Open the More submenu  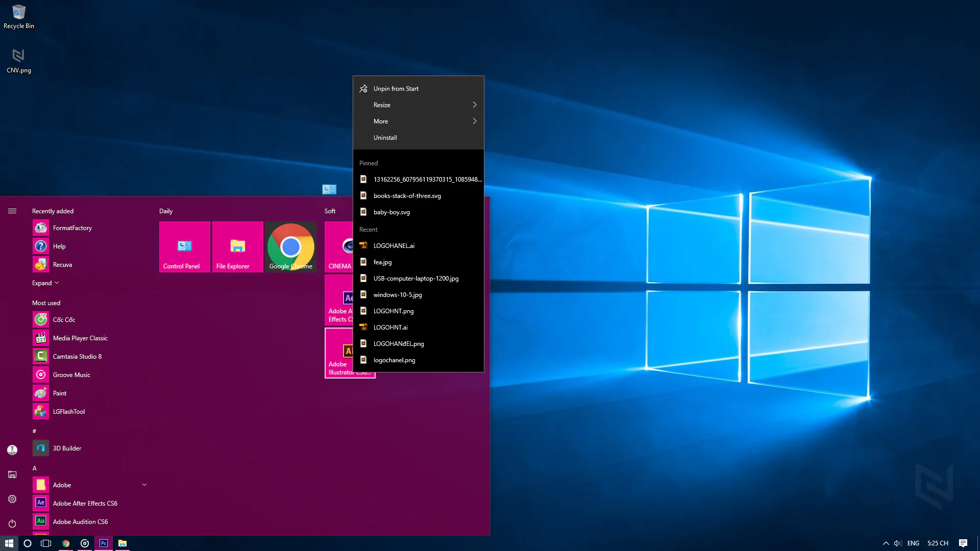pyautogui.click(x=419, y=121)
